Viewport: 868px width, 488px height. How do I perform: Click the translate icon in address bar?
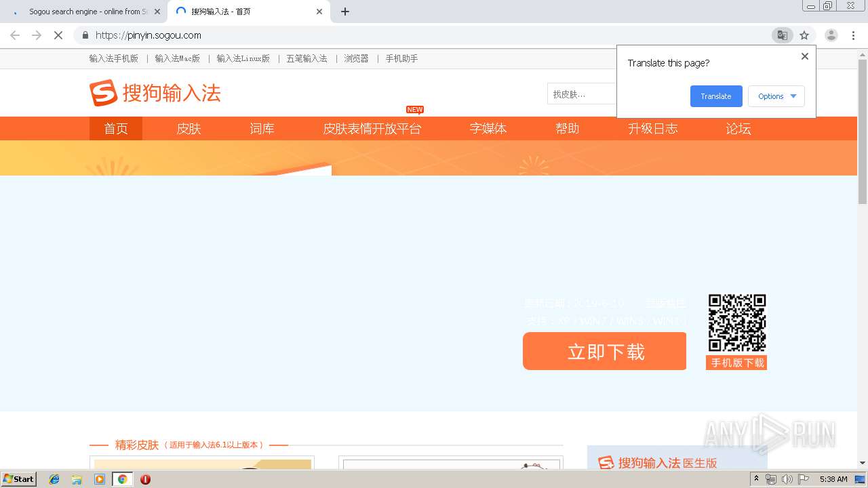click(782, 35)
